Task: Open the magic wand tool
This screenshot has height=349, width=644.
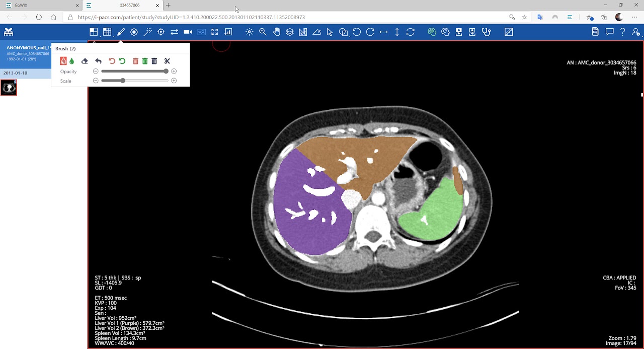Action: 147,32
